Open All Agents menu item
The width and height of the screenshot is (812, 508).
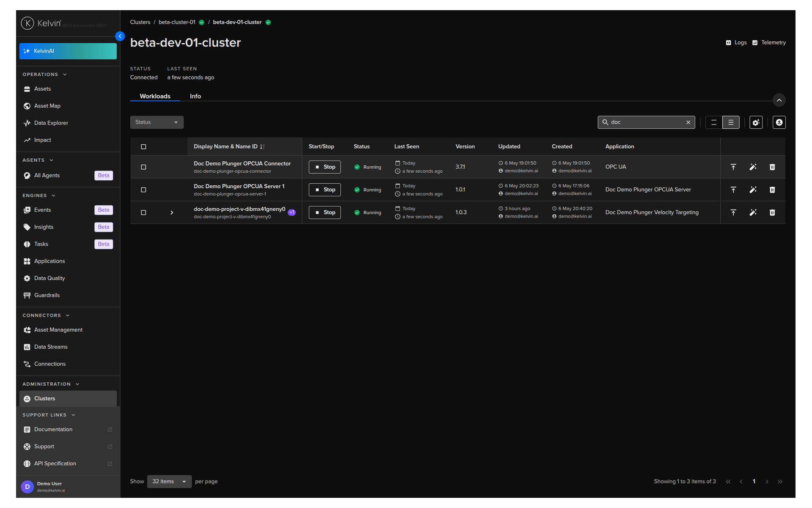[x=68, y=176]
